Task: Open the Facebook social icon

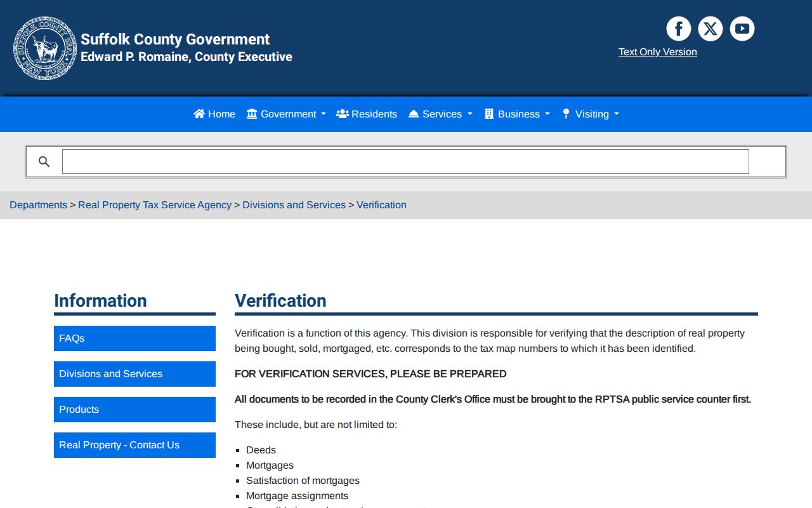Action: [679, 29]
